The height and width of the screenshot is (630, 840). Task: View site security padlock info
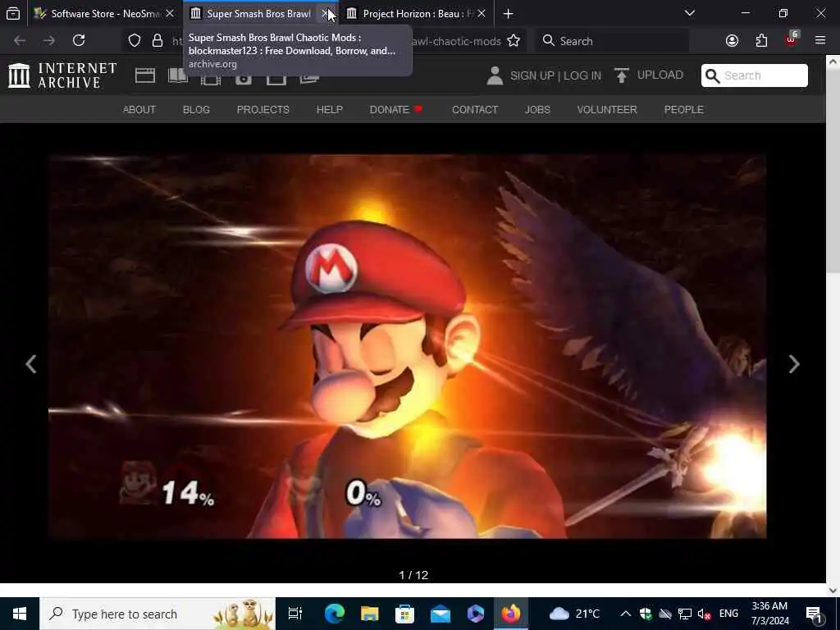pyautogui.click(x=157, y=41)
